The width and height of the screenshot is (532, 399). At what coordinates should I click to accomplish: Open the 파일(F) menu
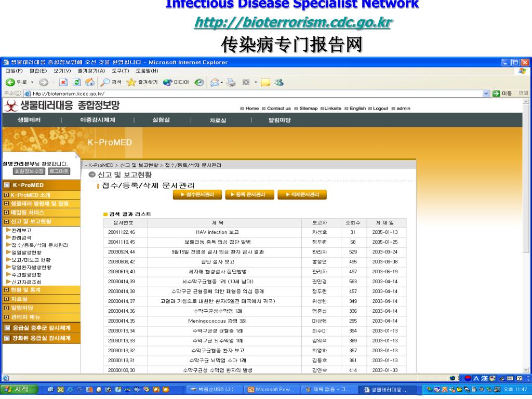pyautogui.click(x=14, y=71)
